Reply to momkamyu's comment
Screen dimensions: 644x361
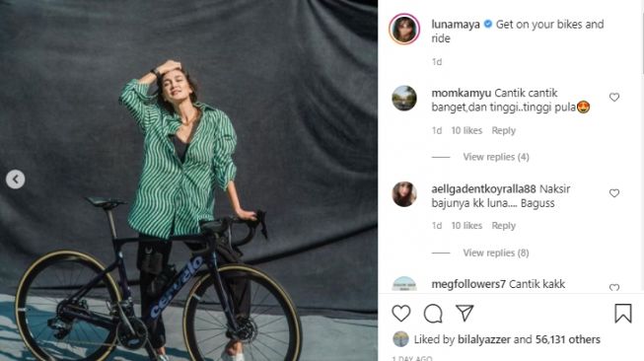[x=504, y=130]
